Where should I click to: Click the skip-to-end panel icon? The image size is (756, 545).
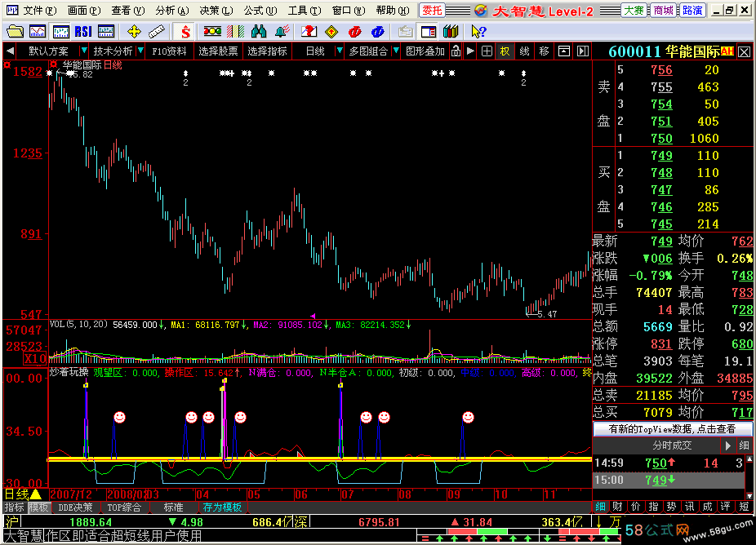583,51
